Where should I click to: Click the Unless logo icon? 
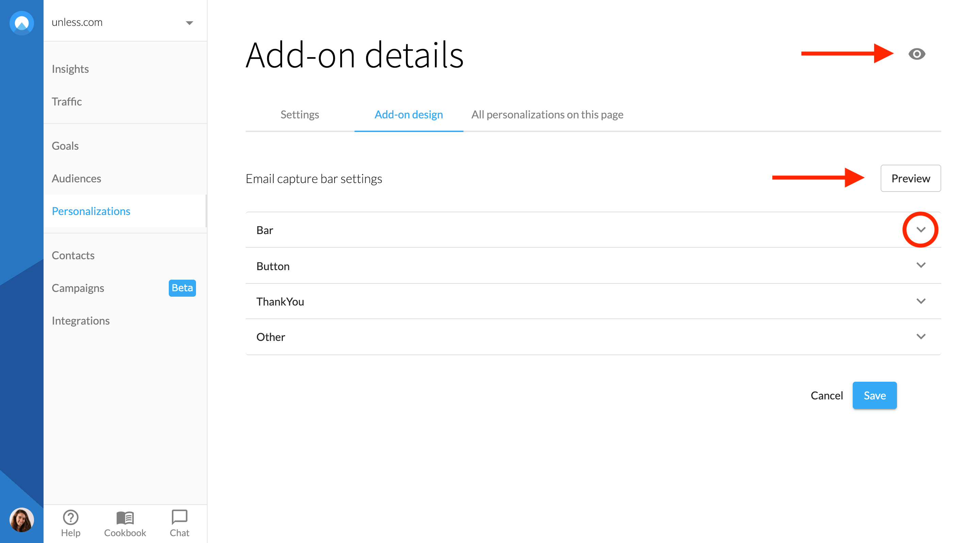click(x=22, y=23)
